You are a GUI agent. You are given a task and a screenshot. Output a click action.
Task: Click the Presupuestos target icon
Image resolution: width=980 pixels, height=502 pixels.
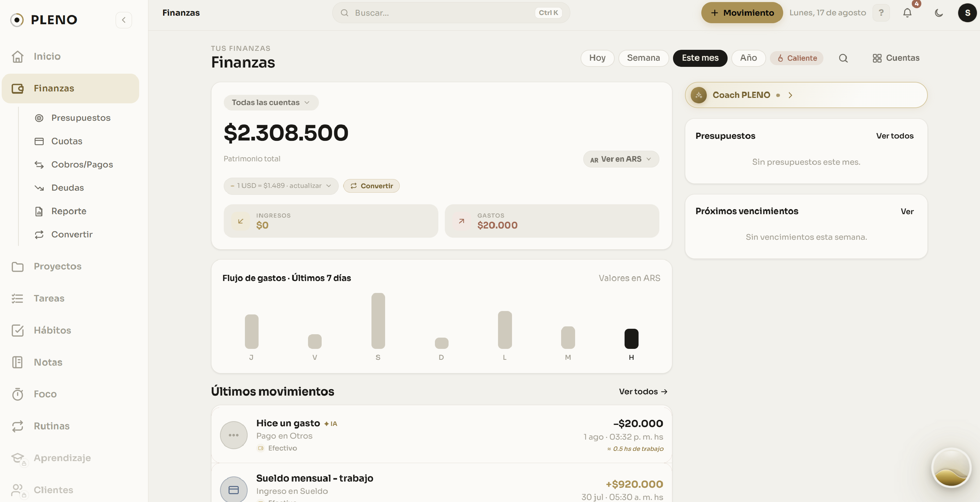(39, 118)
